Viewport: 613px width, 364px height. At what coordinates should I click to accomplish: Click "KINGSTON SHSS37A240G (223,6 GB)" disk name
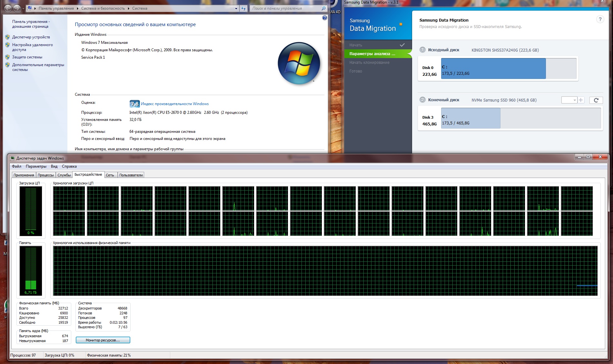(x=505, y=50)
